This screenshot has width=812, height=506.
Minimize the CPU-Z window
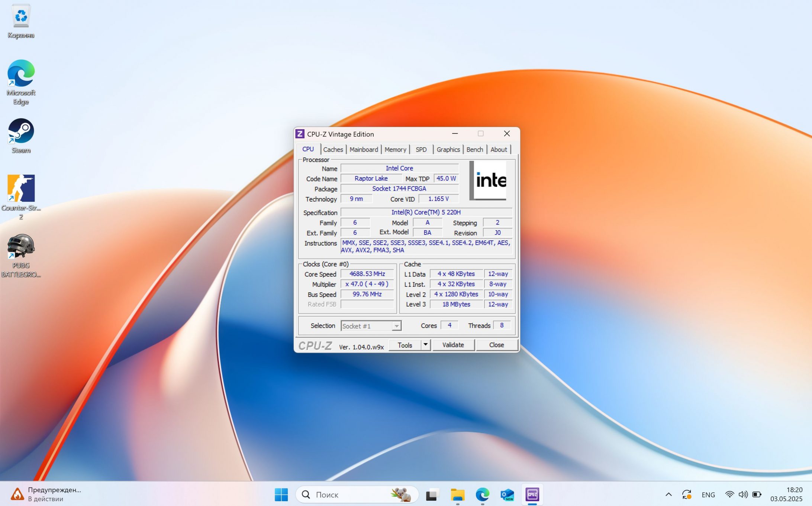click(x=455, y=133)
